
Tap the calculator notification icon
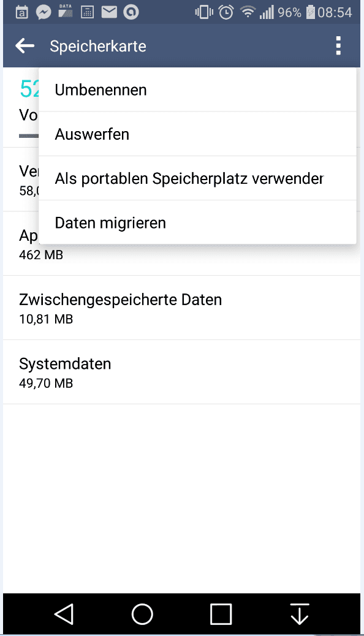click(x=87, y=12)
